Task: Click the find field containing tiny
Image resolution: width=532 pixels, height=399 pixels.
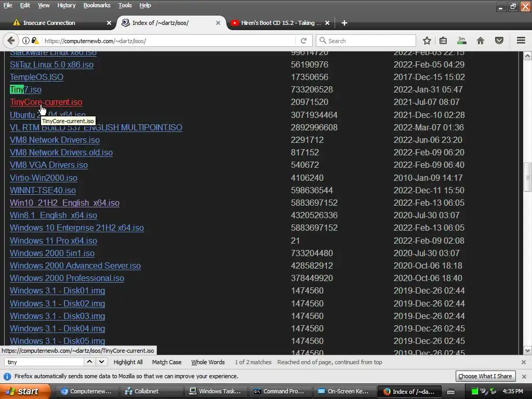Action: coord(44,362)
